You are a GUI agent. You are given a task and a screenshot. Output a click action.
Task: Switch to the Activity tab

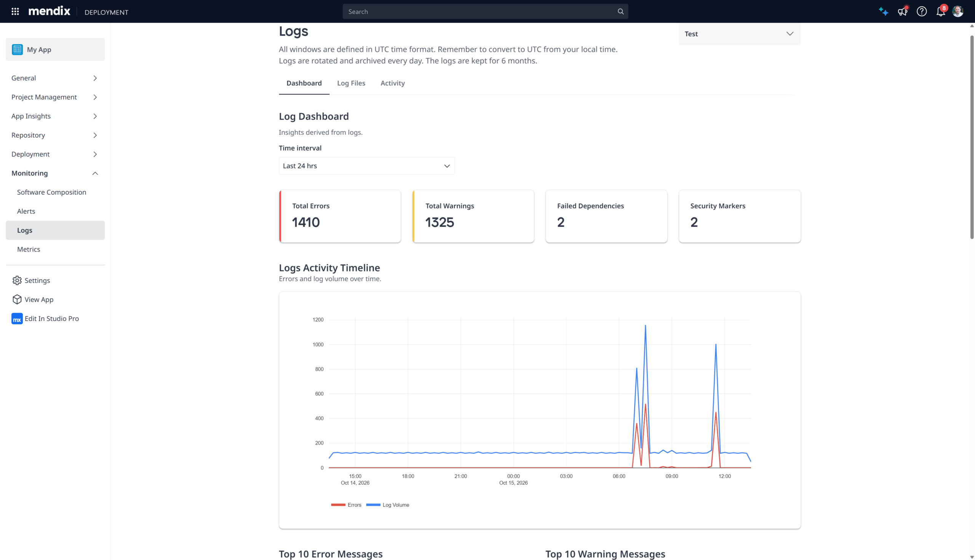[x=392, y=83]
